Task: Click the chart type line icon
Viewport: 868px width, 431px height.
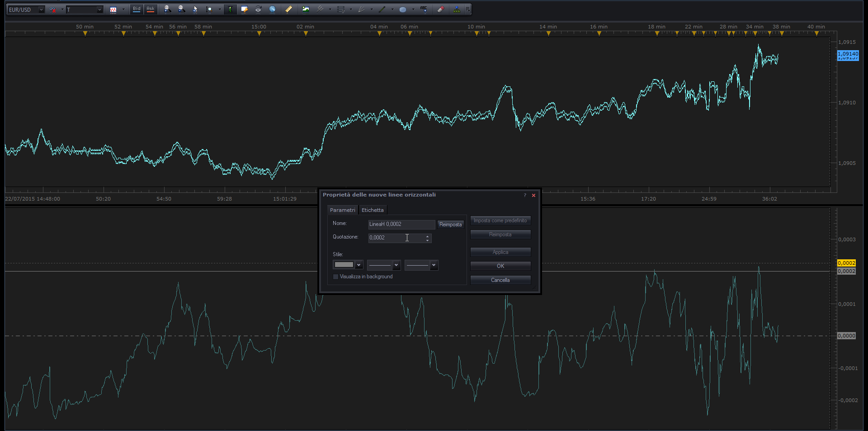Action: click(113, 9)
